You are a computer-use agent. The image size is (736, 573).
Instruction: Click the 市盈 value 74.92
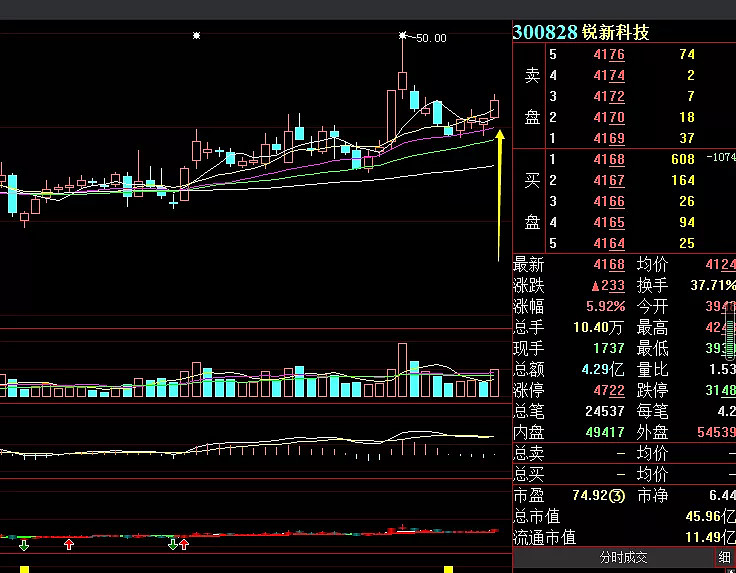point(592,496)
